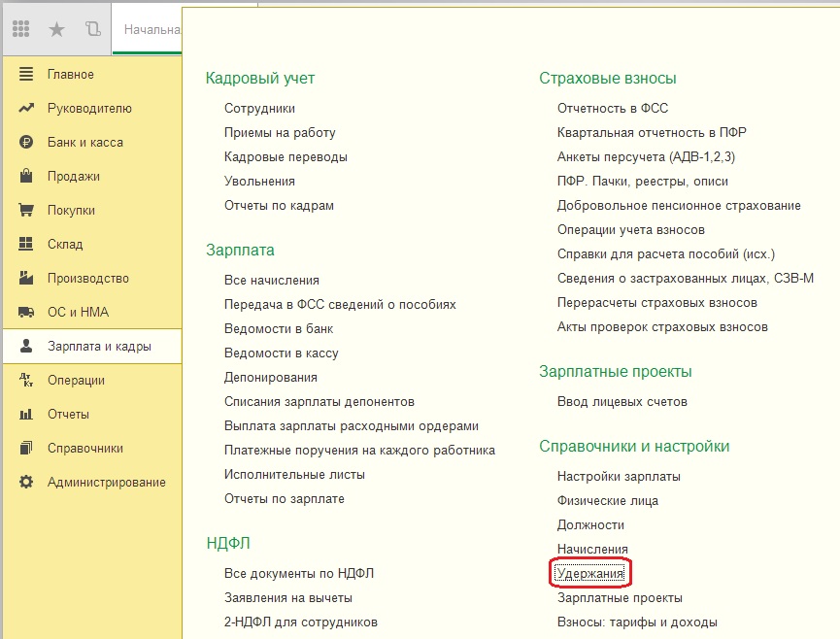
Task: Open the History scroll icon
Action: (x=93, y=28)
